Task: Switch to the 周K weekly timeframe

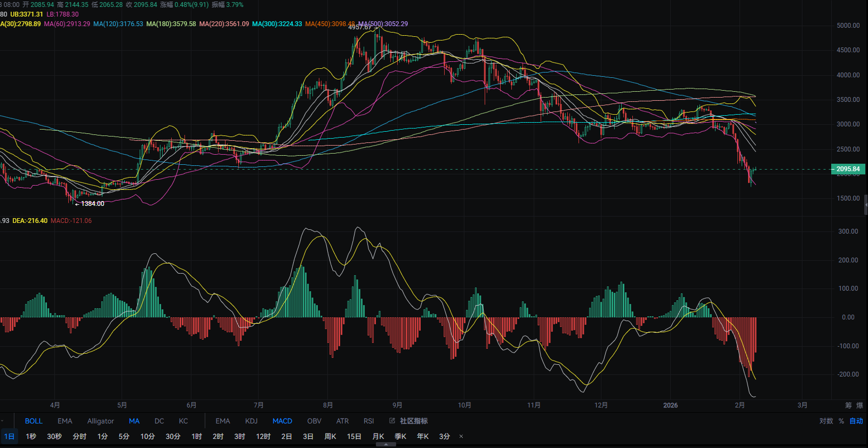Action: click(x=330, y=436)
